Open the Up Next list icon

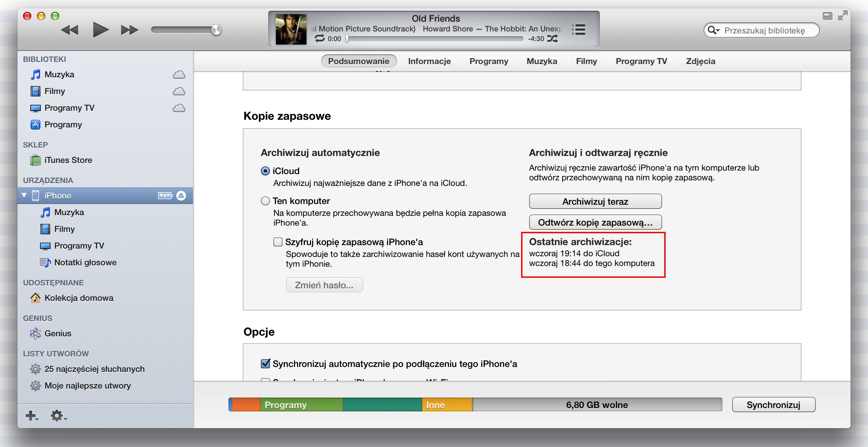click(579, 30)
